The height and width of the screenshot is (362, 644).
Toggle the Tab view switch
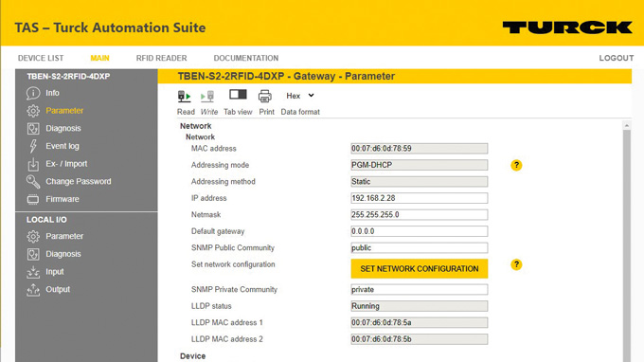[x=238, y=95]
